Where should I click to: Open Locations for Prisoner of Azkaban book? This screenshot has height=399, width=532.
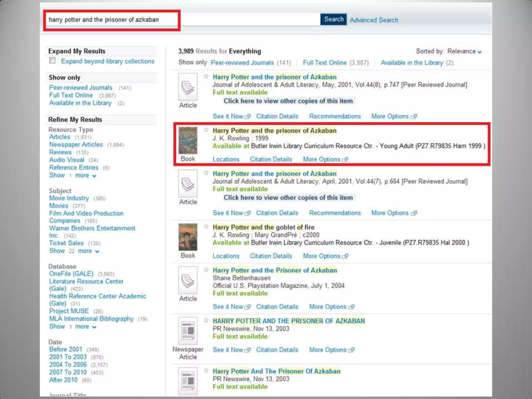click(226, 159)
